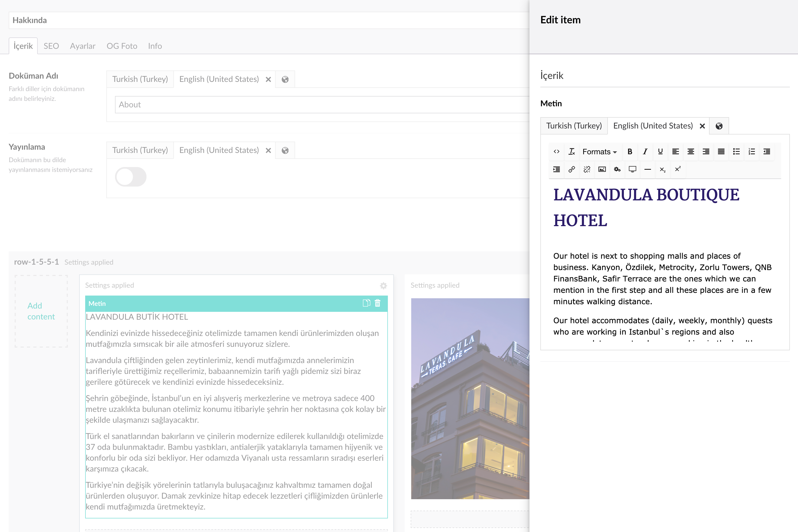
Task: Insert a hyperlink
Action: click(x=572, y=169)
